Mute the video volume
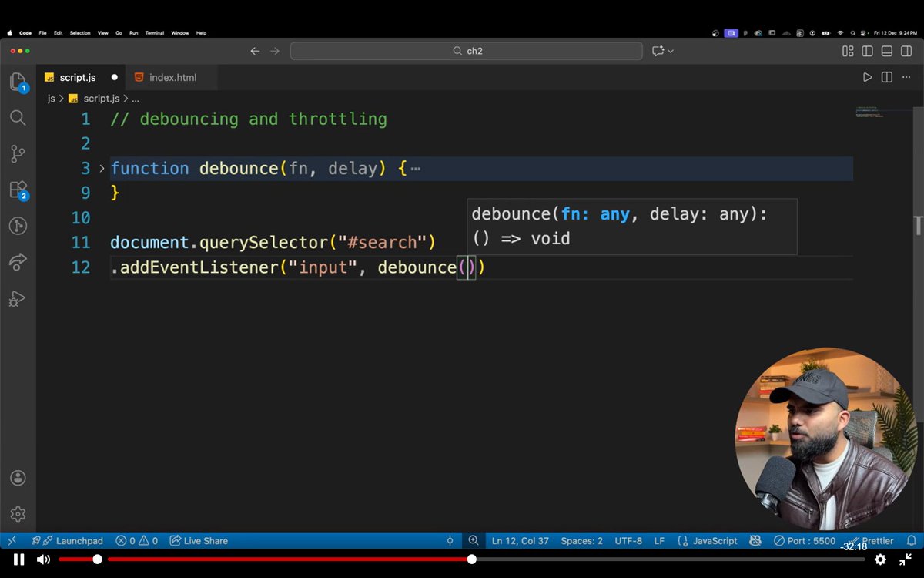This screenshot has width=924, height=578. point(43,560)
